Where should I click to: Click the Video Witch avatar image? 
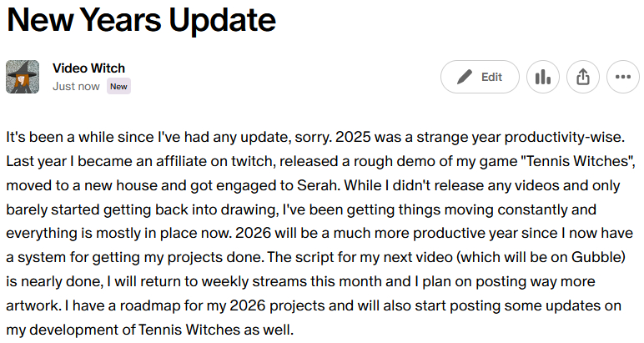point(23,77)
